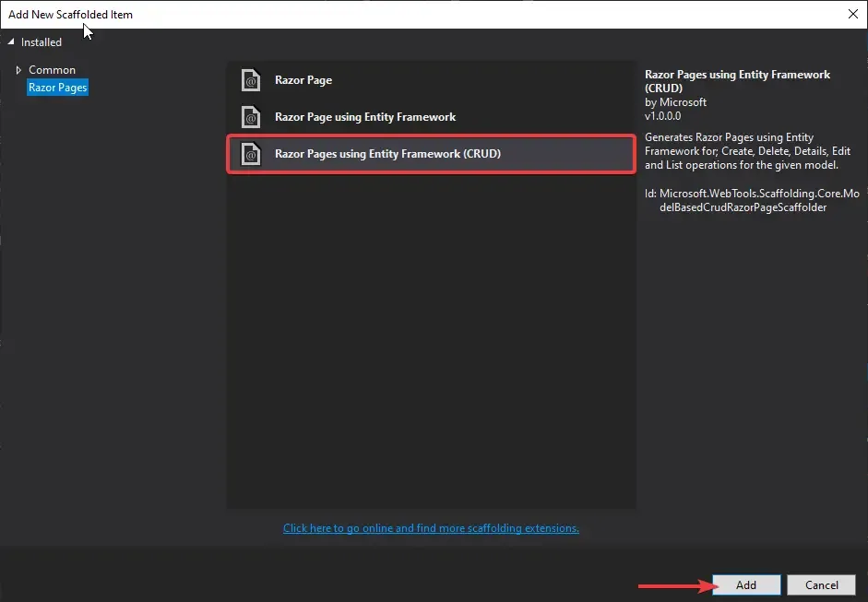This screenshot has width=868, height=602.
Task: Close the Add New Scaffolded Item dialog
Action: point(853,14)
